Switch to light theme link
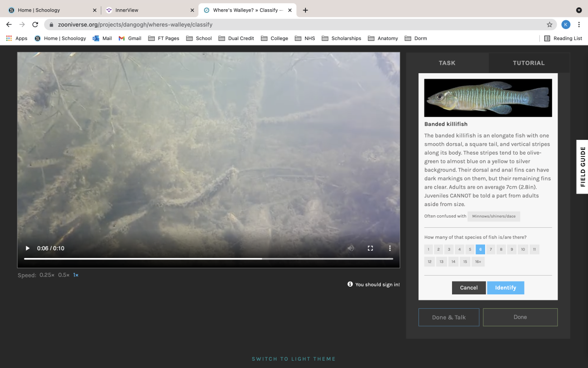 (294, 359)
